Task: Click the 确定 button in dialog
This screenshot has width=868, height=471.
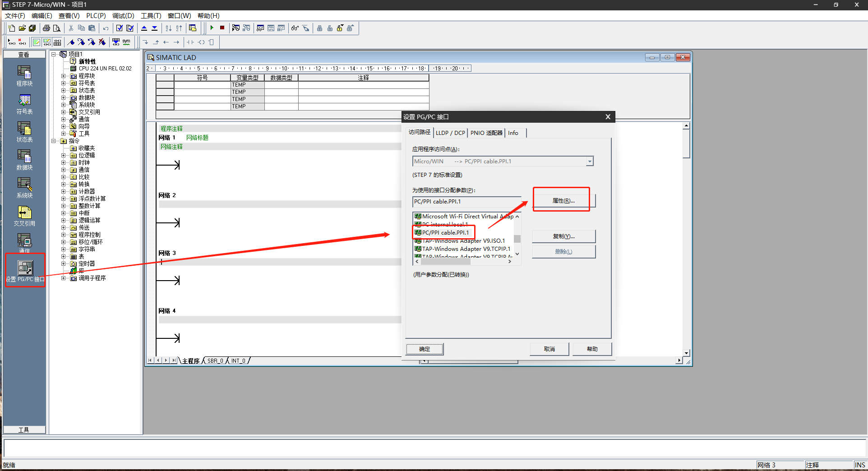Action: pos(425,349)
